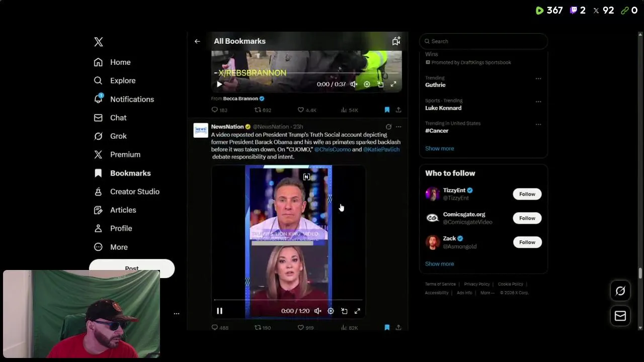Image resolution: width=644 pixels, height=362 pixels.
Task: Play the Becca Brannon video
Action: coord(219,84)
